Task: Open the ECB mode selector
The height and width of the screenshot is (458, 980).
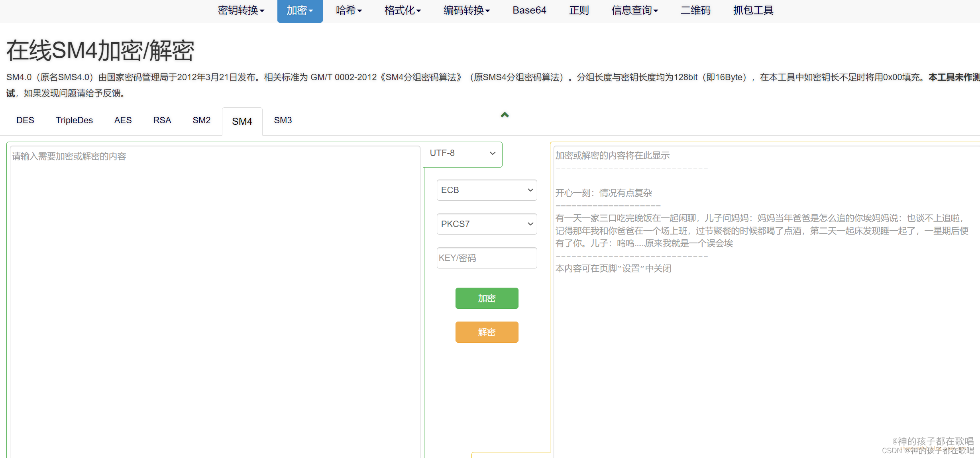Action: pos(486,190)
